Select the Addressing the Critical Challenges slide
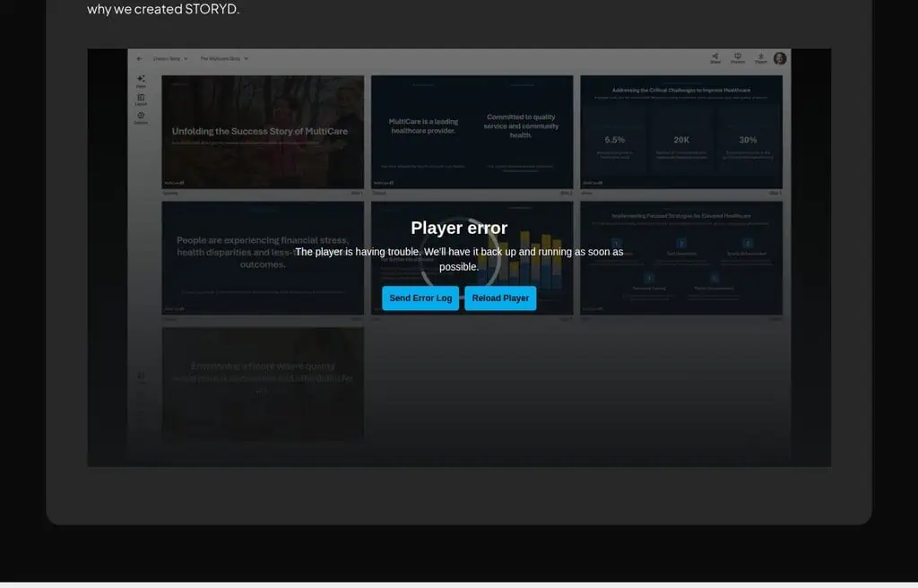918x588 pixels. pyautogui.click(x=681, y=132)
